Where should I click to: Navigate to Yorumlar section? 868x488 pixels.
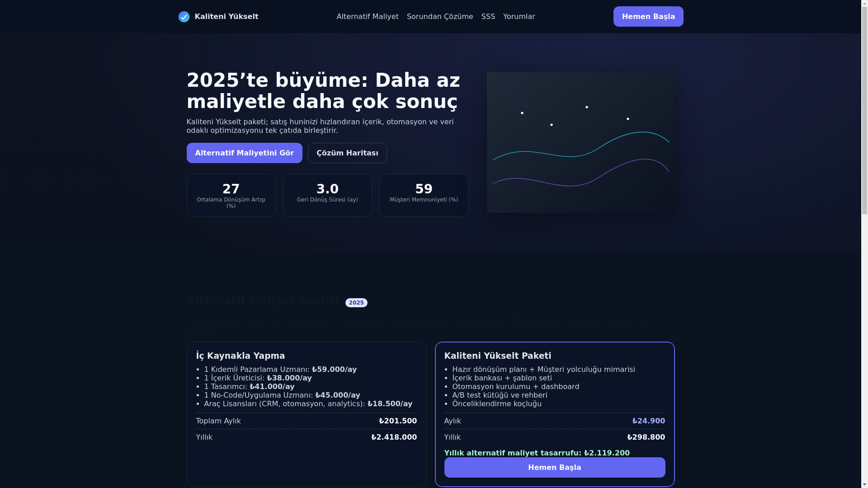click(x=519, y=17)
